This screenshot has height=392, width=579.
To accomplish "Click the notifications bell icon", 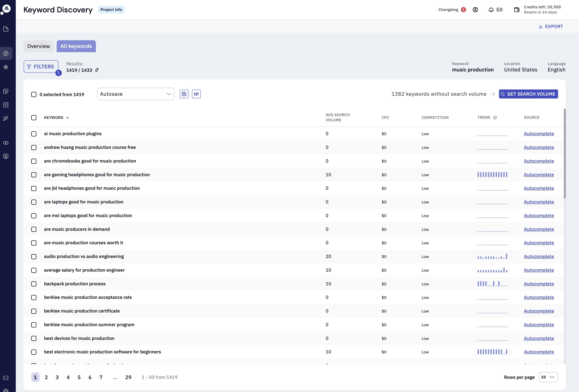I will coord(491,10).
